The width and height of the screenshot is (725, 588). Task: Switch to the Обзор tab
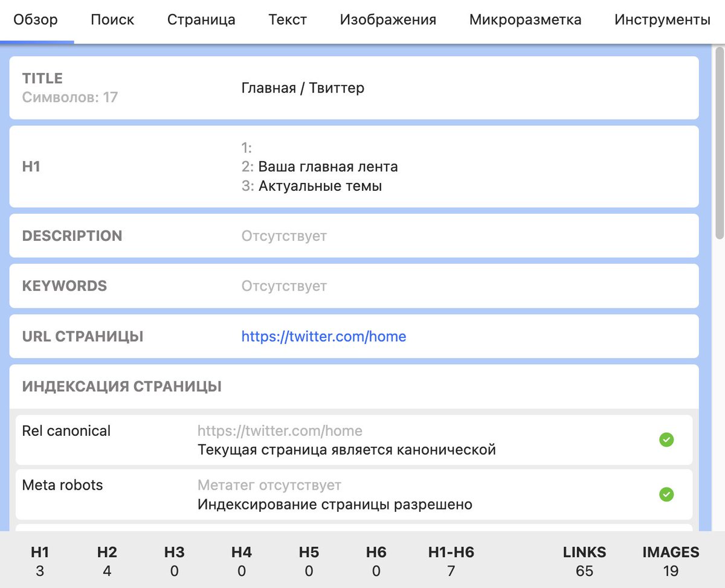(36, 20)
